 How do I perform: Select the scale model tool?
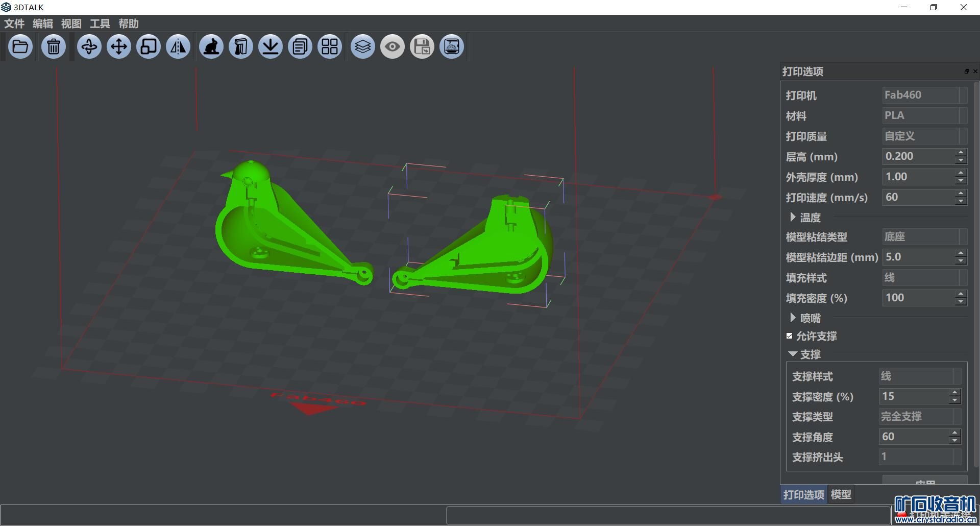pos(149,47)
